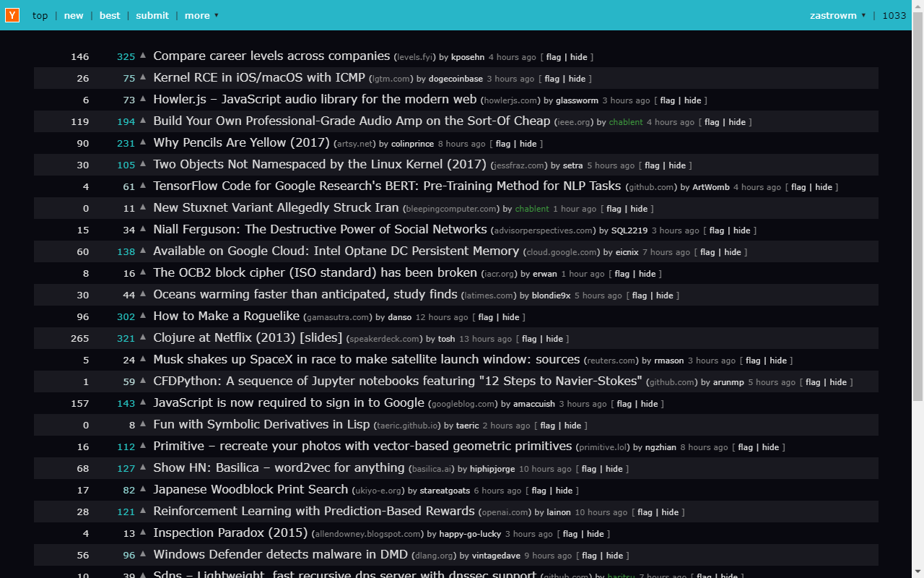This screenshot has width=924, height=578.
Task: Hide the 'Inspection Paradox (2015)' story
Action: coord(596,534)
